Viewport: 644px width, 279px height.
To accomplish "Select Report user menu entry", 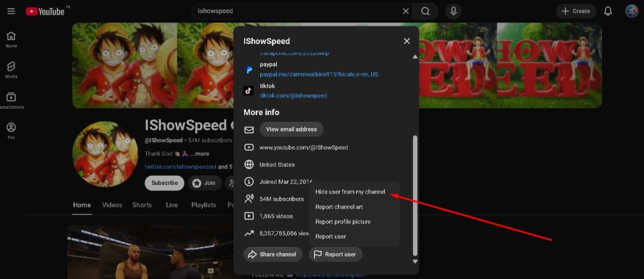I will 331,236.
